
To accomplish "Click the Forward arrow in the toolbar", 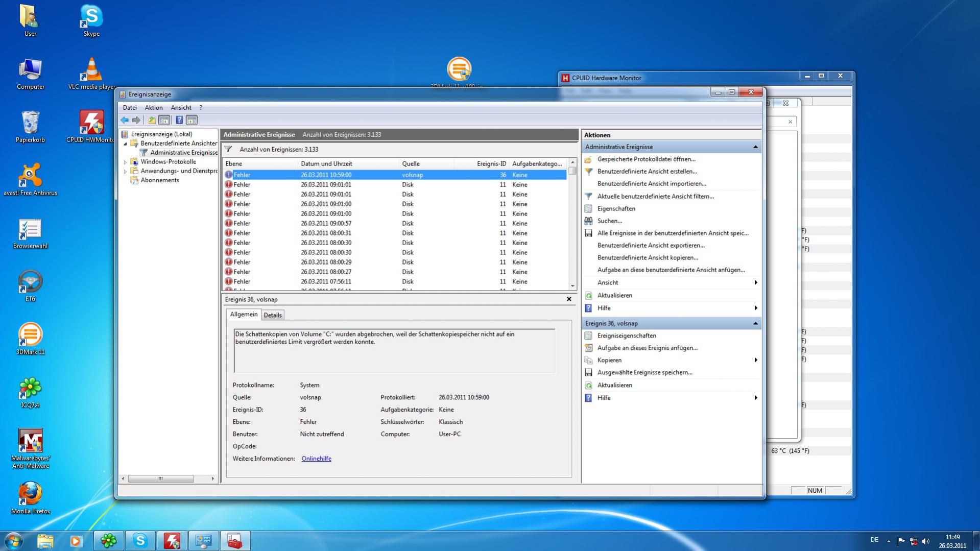I will click(136, 120).
